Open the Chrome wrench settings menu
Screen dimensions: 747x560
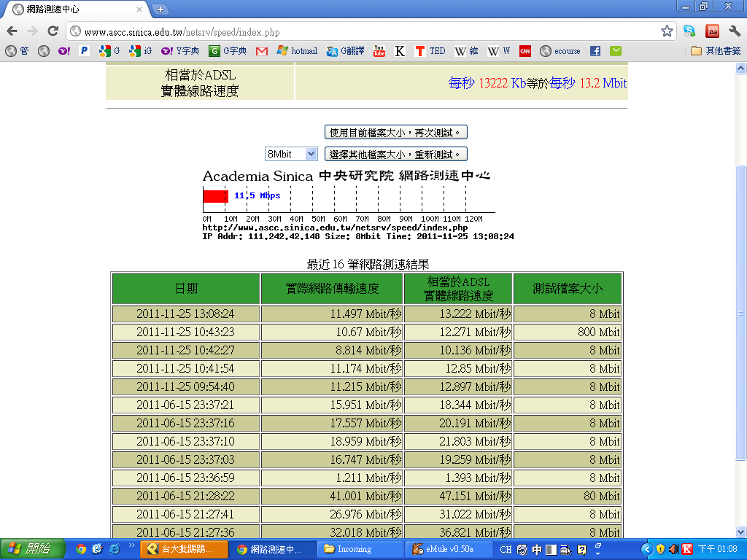pos(734,31)
